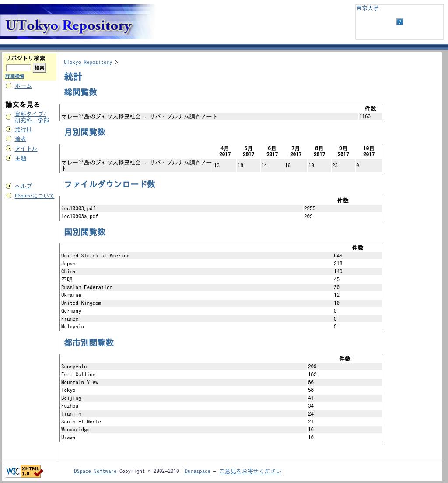Select the 不明 country row
The height and width of the screenshot is (483, 448).
(x=221, y=279)
